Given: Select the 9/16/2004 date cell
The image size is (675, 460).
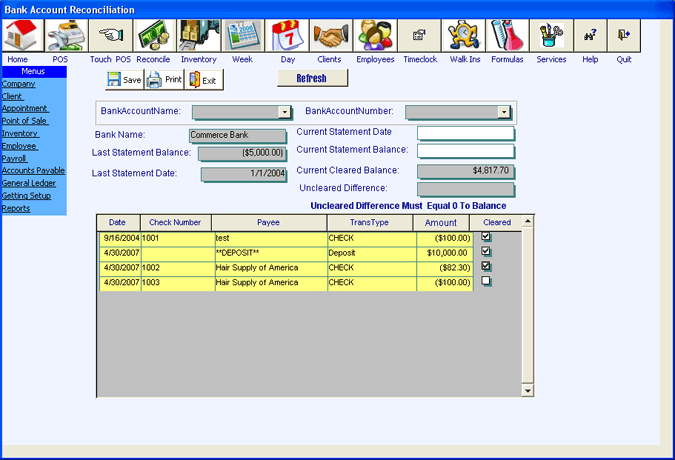Looking at the screenshot, I should point(121,238).
